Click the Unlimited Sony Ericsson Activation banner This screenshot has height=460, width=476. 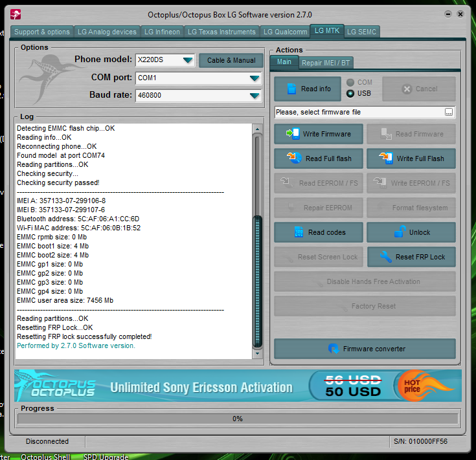click(201, 388)
